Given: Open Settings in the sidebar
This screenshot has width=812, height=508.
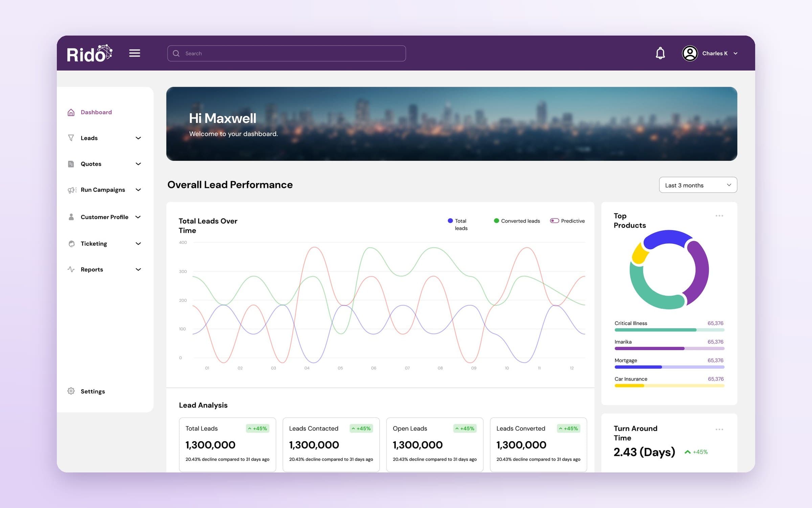Looking at the screenshot, I should 93,391.
